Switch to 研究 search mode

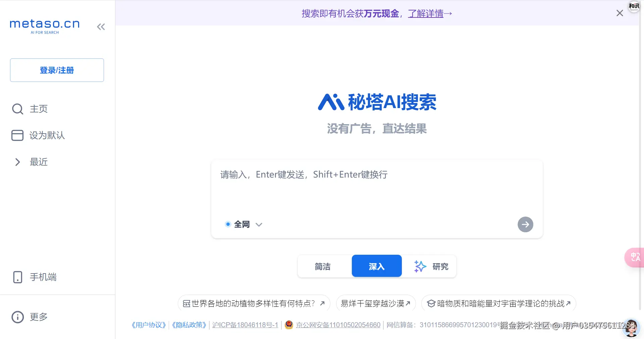431,267
